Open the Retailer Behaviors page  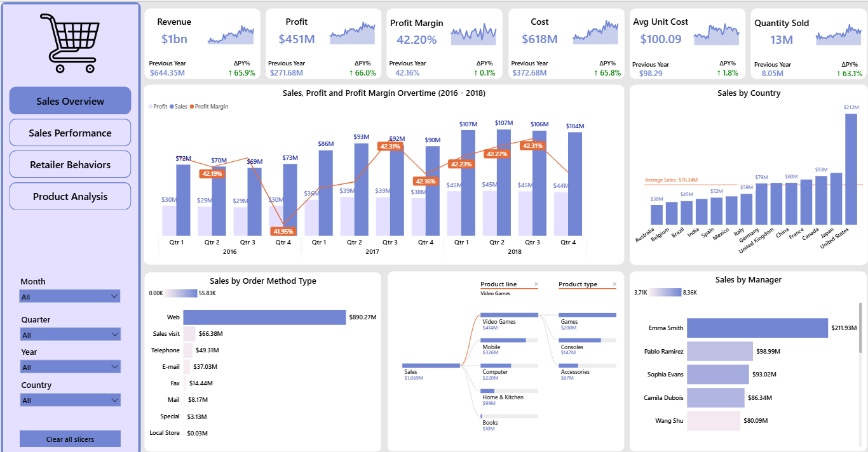(70, 164)
